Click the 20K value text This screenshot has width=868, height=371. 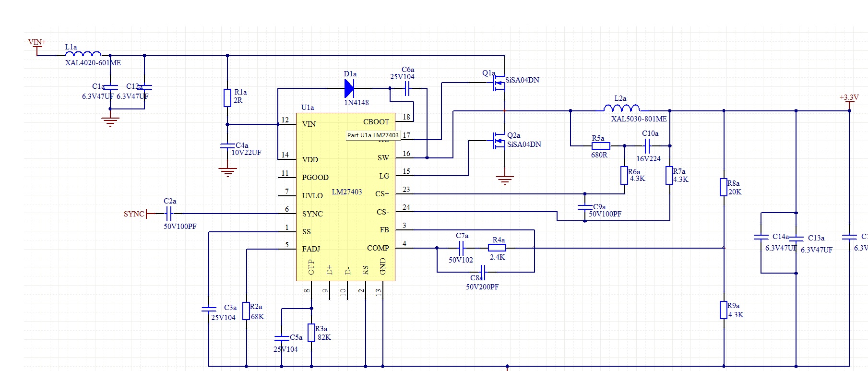[x=735, y=192]
